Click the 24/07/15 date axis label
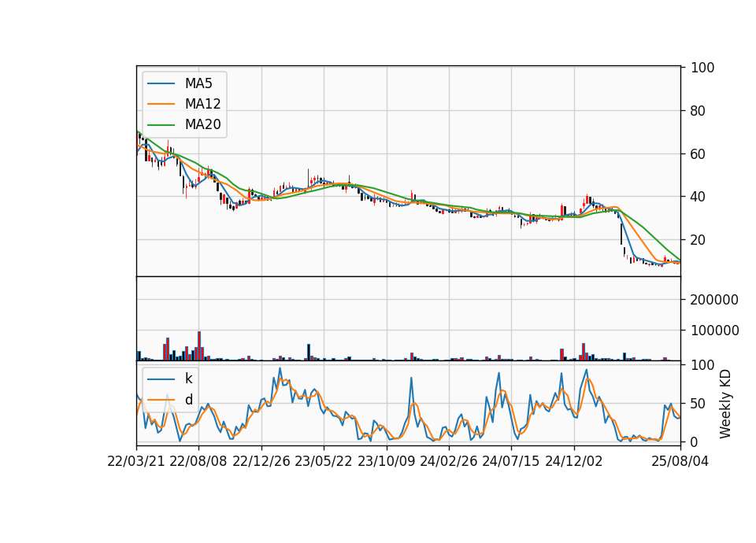 (510, 461)
